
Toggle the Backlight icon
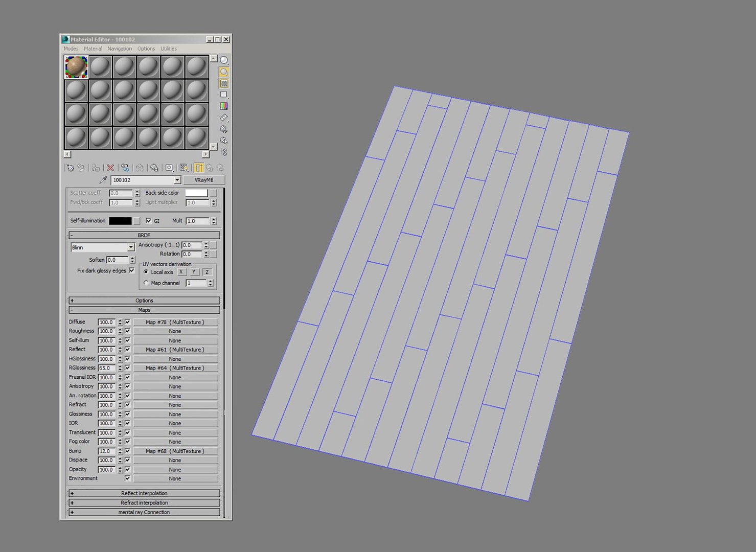[x=224, y=72]
